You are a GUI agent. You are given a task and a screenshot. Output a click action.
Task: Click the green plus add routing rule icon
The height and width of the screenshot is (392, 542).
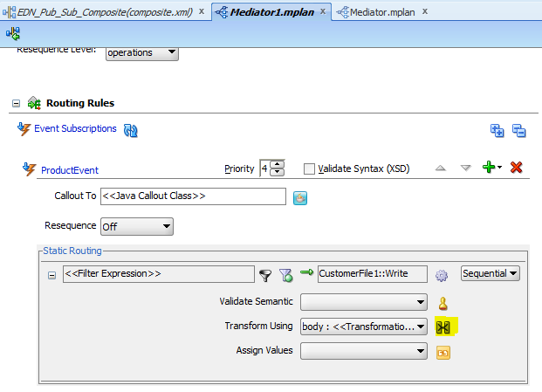pos(489,168)
